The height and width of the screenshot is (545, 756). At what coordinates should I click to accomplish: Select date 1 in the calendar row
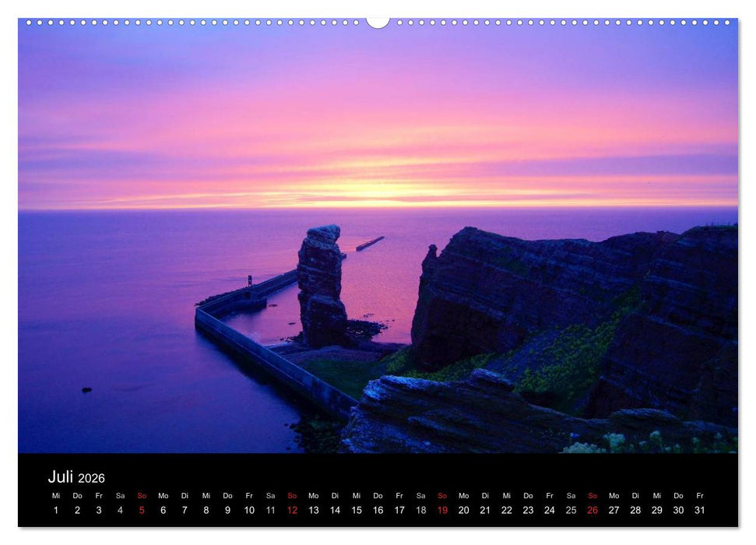pos(55,510)
